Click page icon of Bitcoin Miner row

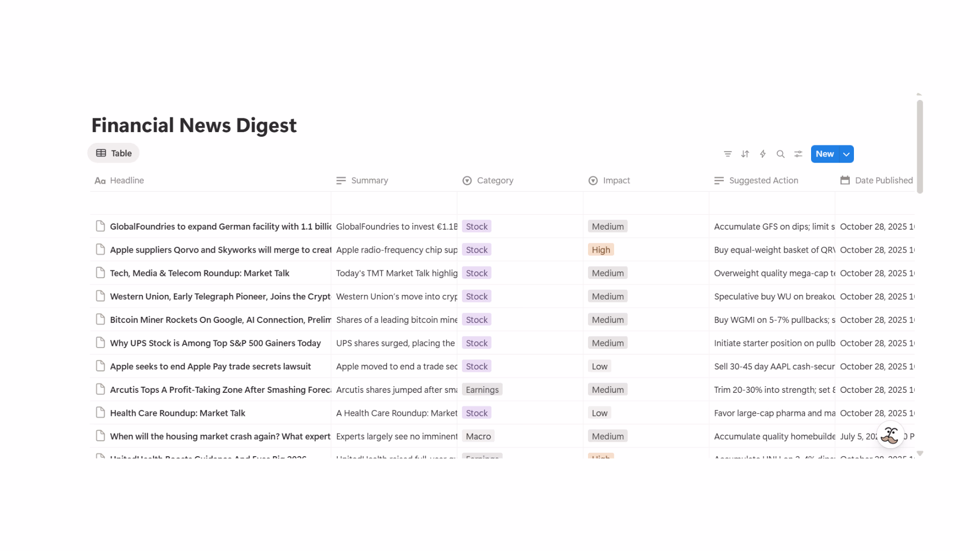(x=101, y=319)
